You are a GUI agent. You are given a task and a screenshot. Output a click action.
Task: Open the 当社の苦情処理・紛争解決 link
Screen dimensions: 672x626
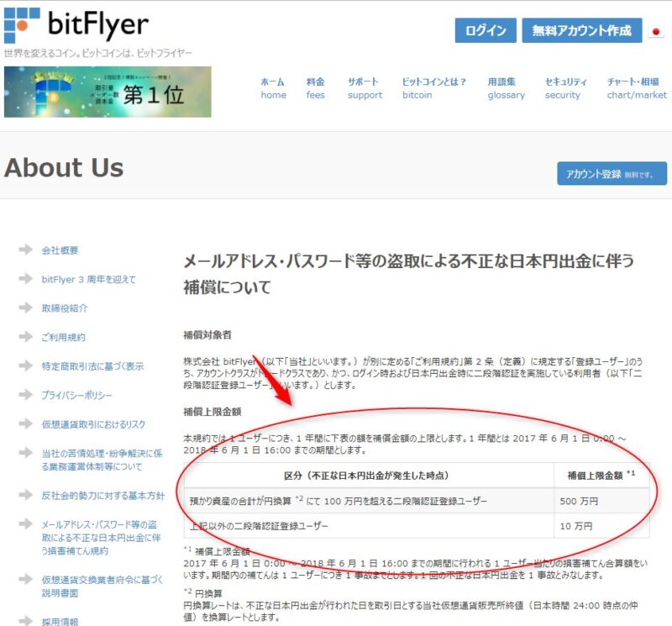tap(102, 460)
